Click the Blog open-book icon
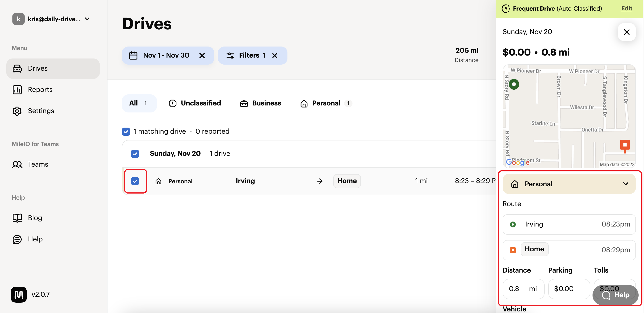The height and width of the screenshot is (313, 644). (x=17, y=218)
